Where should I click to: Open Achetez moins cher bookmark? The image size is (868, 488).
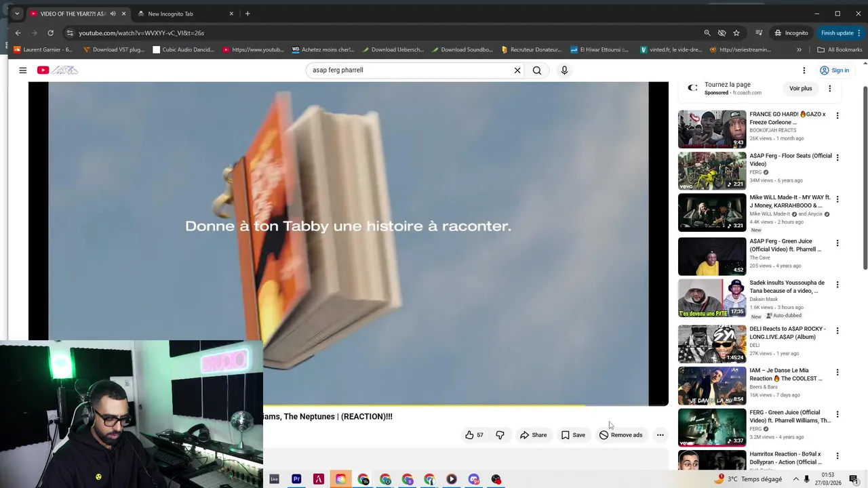coord(323,49)
